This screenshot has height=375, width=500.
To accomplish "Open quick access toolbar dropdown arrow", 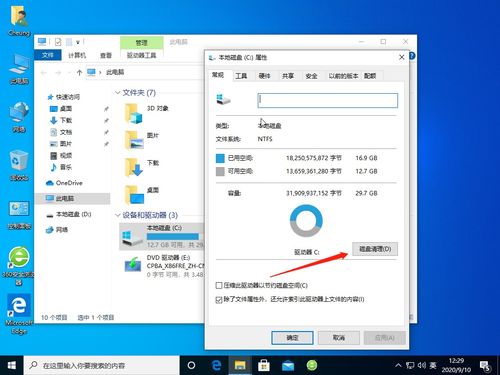I will (x=78, y=42).
